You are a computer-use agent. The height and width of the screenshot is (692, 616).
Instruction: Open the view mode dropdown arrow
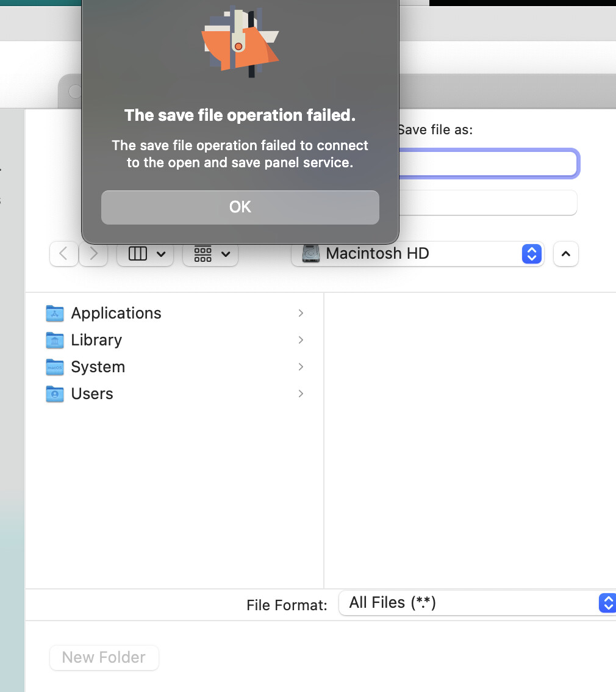tap(161, 254)
